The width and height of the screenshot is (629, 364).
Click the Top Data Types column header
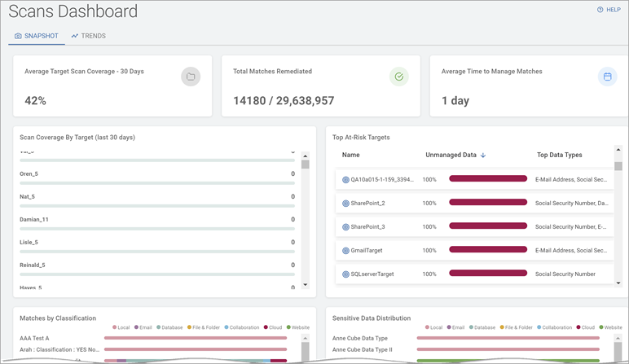click(559, 155)
